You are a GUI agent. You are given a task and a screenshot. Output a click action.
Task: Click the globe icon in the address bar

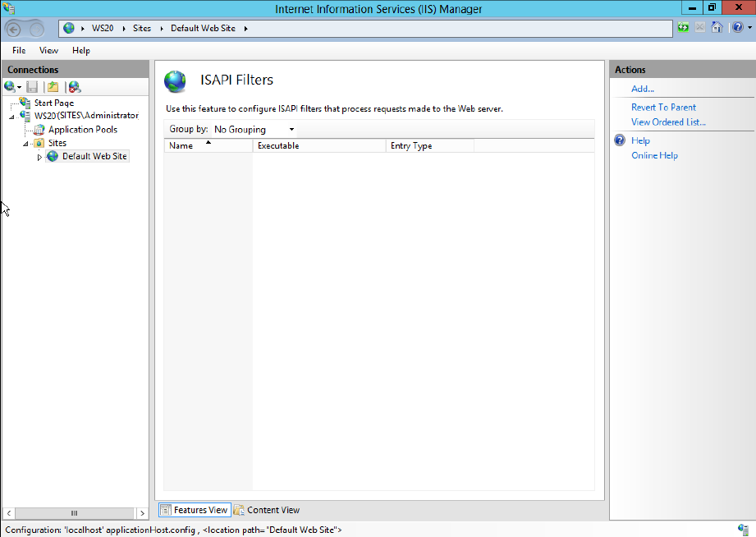pos(69,28)
